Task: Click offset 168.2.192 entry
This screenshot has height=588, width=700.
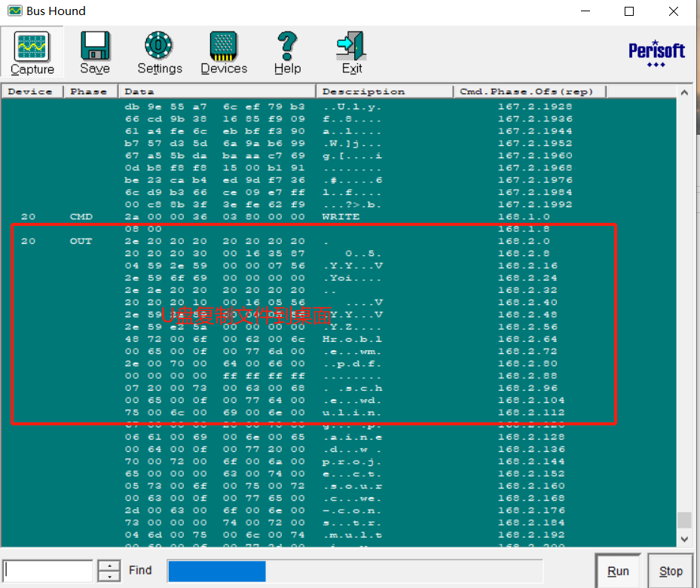Action: pyautogui.click(x=531, y=535)
